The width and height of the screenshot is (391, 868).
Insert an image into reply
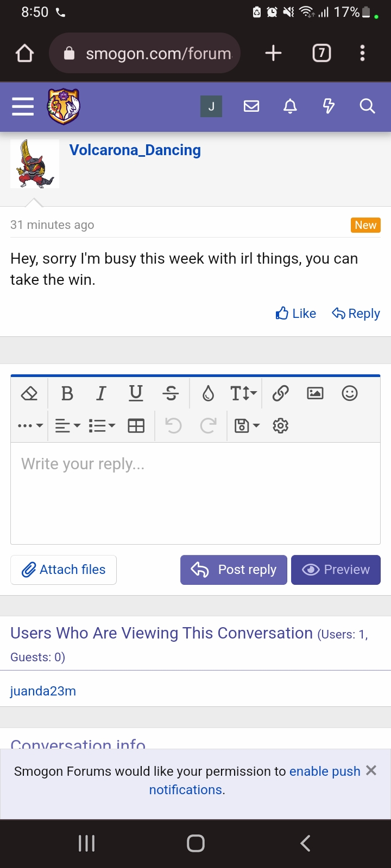315,393
